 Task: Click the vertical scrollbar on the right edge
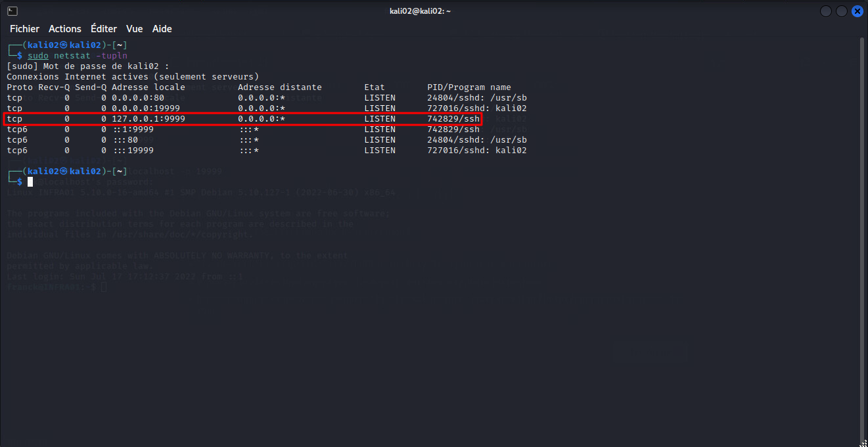coord(863,237)
